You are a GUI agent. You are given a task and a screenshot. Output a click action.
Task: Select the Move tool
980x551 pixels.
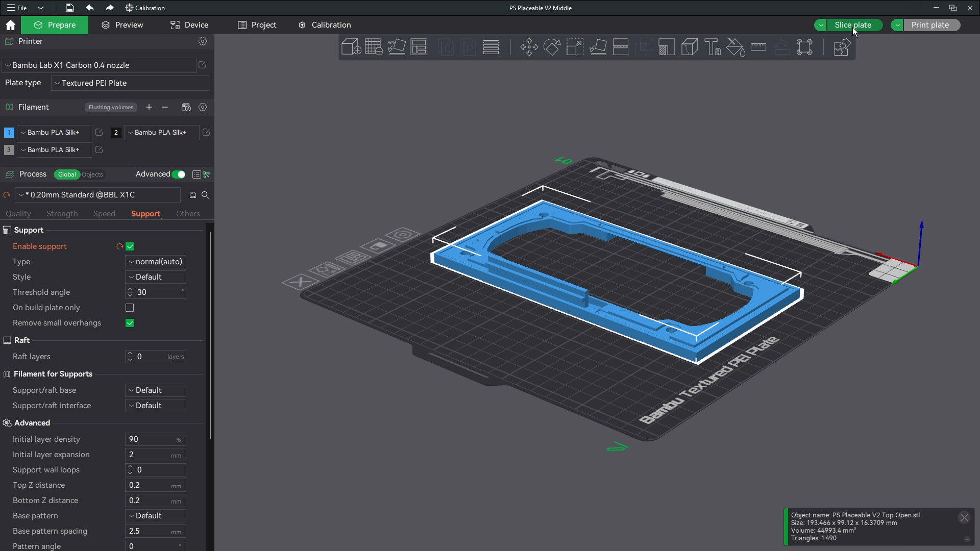[529, 47]
